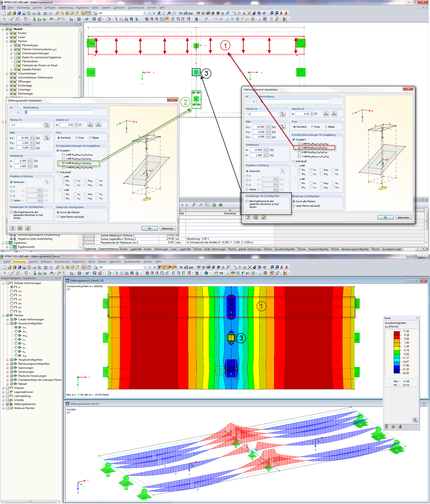The height and width of the screenshot is (504, 430).
Task: Click the Save icon in top toolbar
Action: coord(24,13)
